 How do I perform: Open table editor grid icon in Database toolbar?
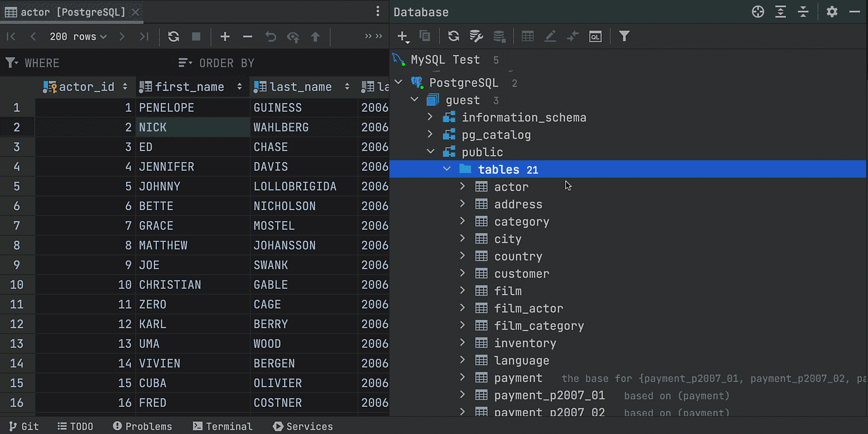(528, 36)
